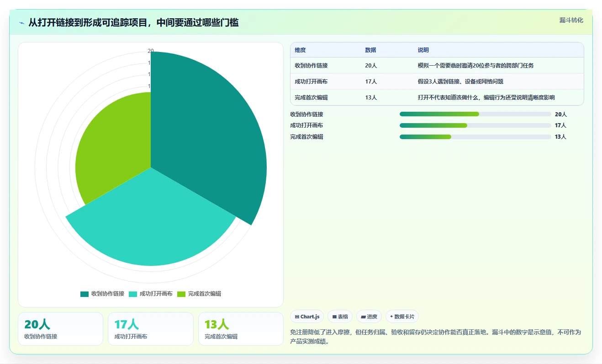Toggle 成功打开画布 legend swatch
This screenshot has height=364, width=602.
coord(133,294)
